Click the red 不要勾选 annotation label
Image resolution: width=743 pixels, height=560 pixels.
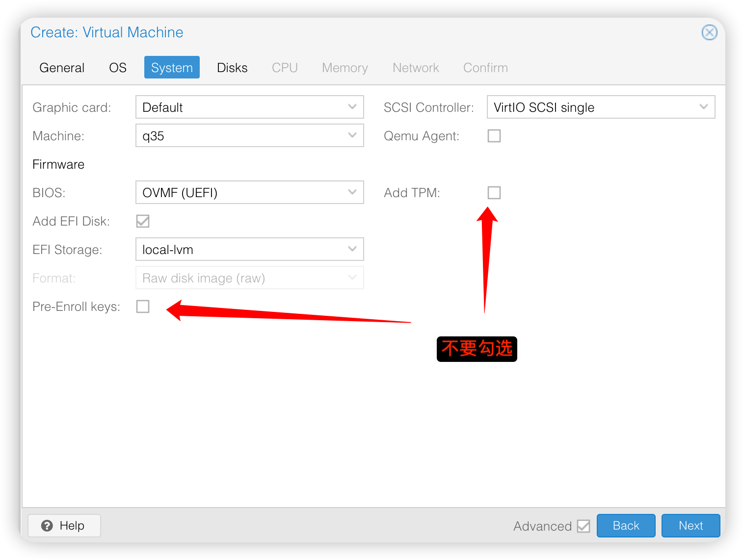click(x=477, y=349)
